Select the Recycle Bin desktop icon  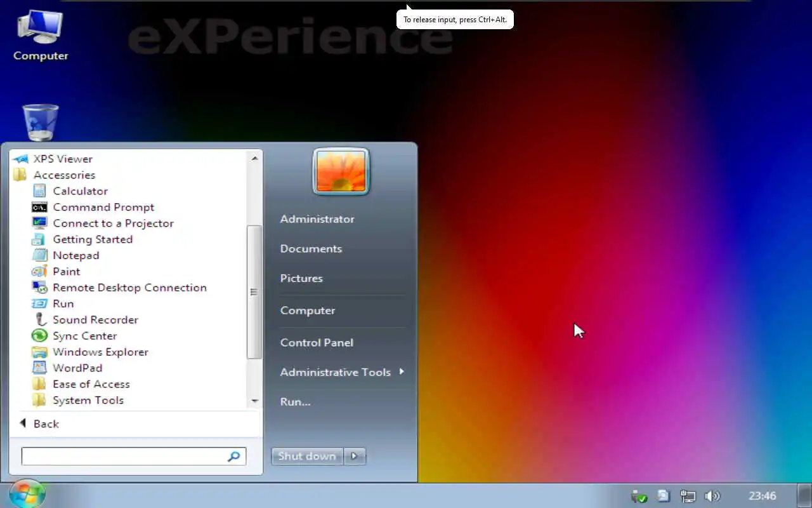pos(41,123)
